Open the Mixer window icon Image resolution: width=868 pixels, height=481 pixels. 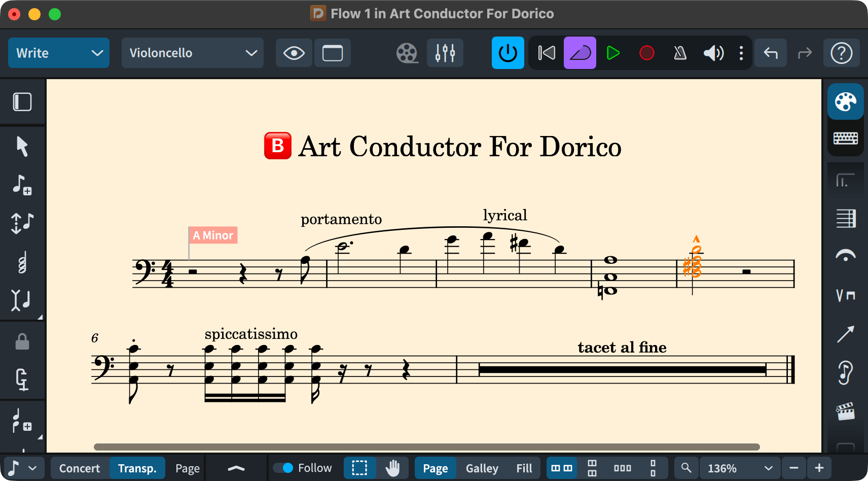(x=445, y=53)
